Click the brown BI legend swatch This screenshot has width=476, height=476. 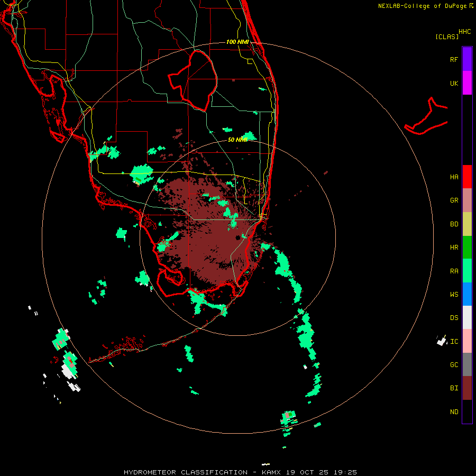[x=467, y=388]
